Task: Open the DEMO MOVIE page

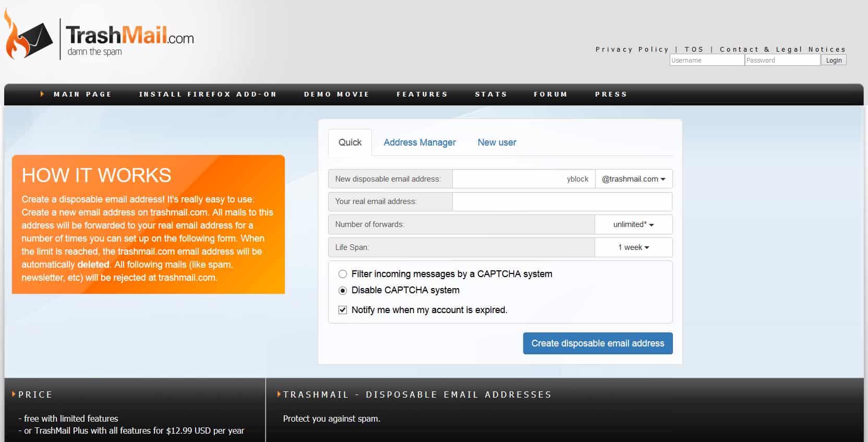Action: coord(336,94)
